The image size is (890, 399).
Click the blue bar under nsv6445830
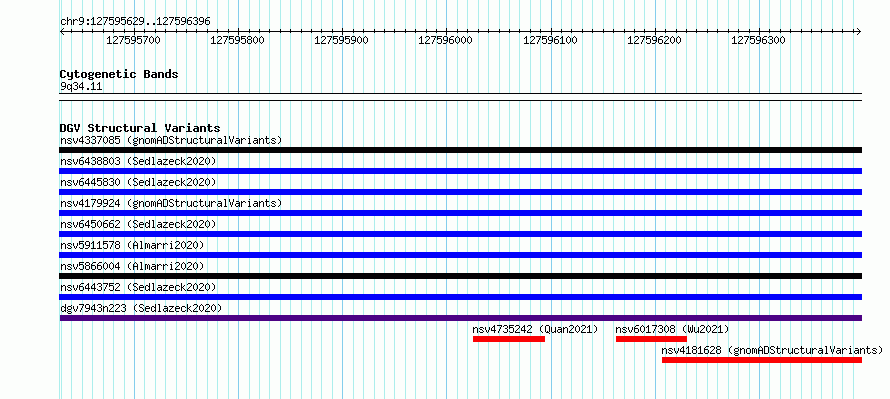(461, 192)
